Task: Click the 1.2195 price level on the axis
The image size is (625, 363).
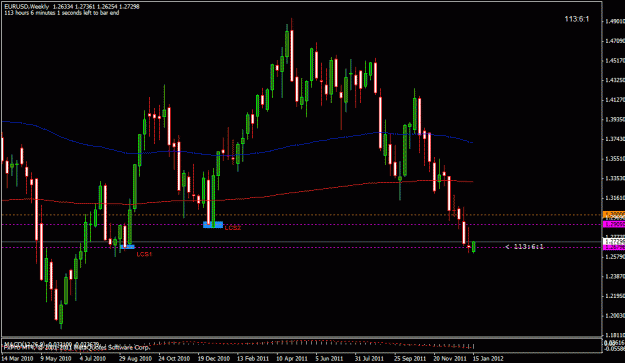Action: [x=615, y=296]
